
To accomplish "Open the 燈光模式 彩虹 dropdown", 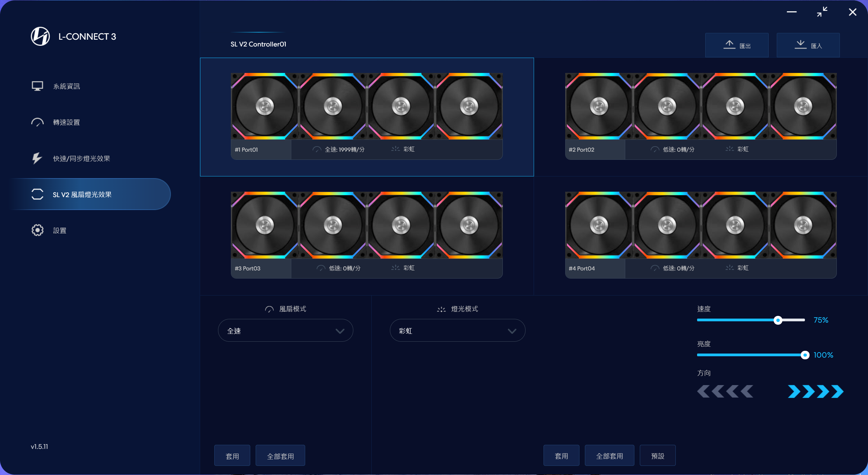I will 457,330.
